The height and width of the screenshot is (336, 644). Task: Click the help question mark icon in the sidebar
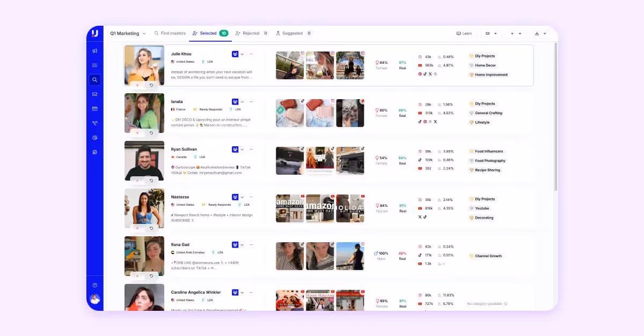point(95,285)
